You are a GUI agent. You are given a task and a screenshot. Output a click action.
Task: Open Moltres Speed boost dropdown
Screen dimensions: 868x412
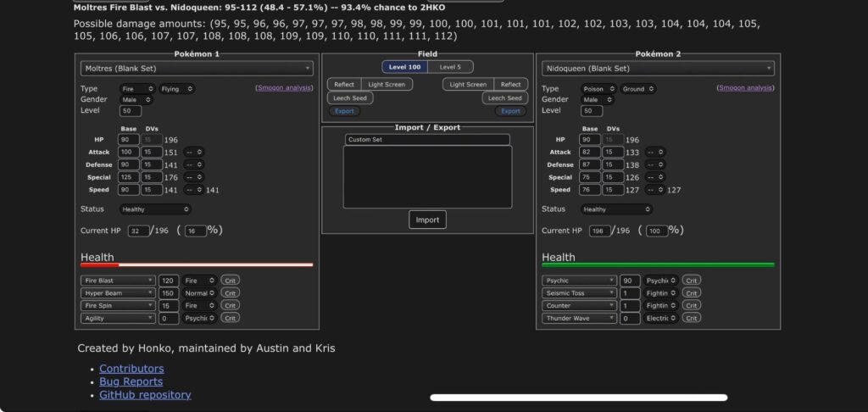click(194, 190)
